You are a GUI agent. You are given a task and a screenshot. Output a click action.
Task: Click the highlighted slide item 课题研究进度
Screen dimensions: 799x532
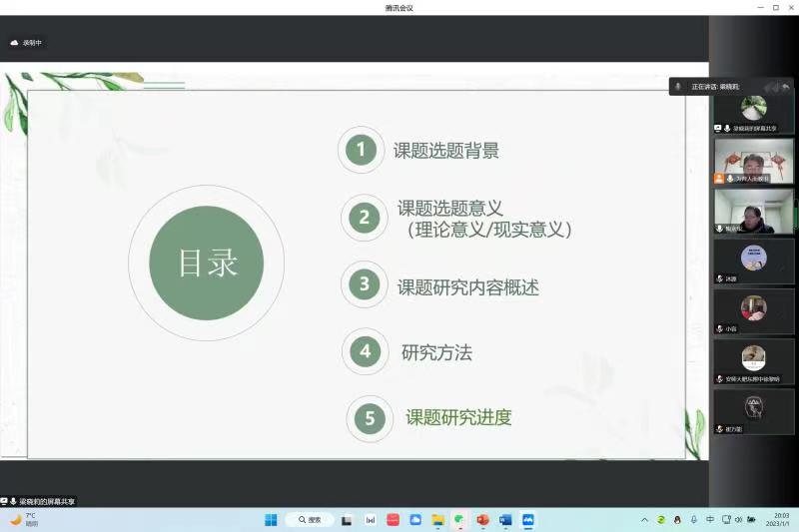(458, 417)
